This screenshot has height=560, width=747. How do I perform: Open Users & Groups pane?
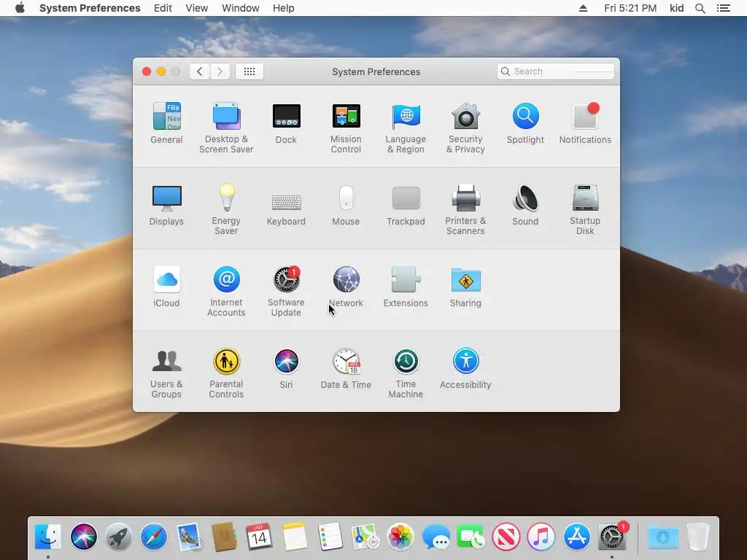166,373
